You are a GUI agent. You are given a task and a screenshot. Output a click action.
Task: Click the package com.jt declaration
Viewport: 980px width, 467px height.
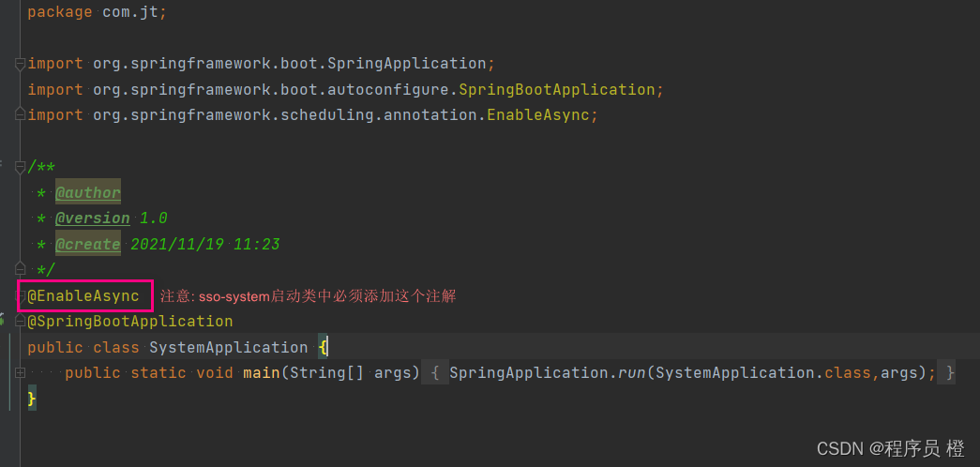tap(98, 12)
